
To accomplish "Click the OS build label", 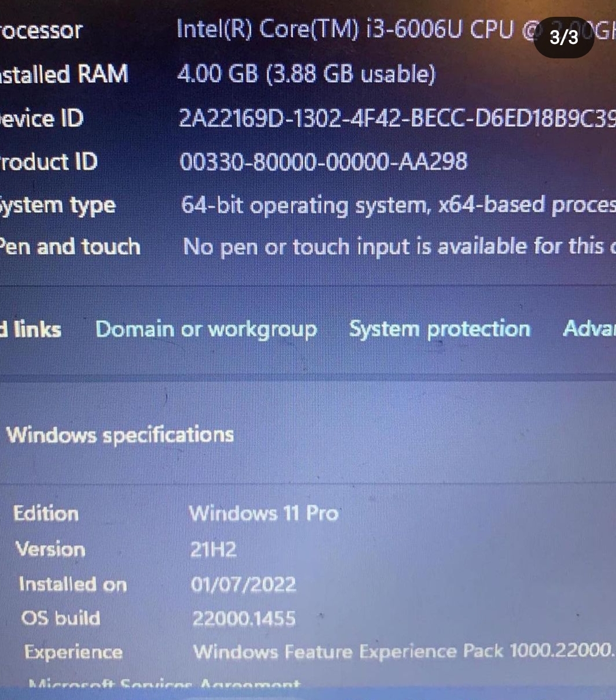I will coord(61,618).
